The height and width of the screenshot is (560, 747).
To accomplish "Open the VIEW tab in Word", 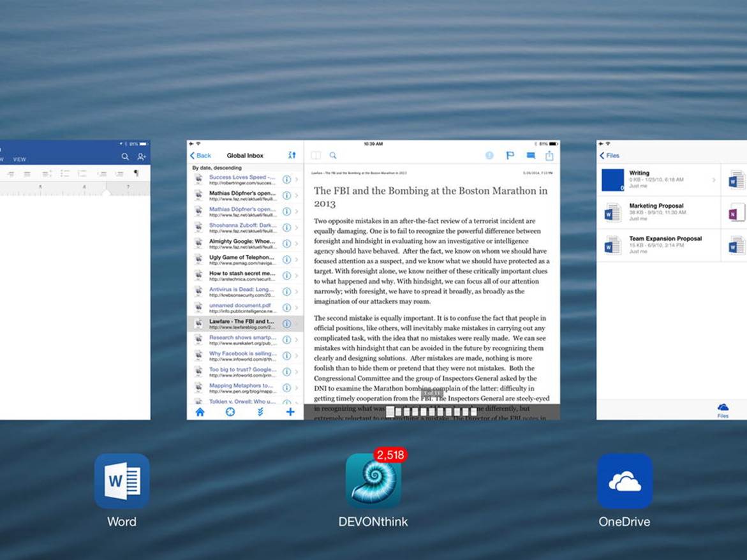I will point(20,159).
